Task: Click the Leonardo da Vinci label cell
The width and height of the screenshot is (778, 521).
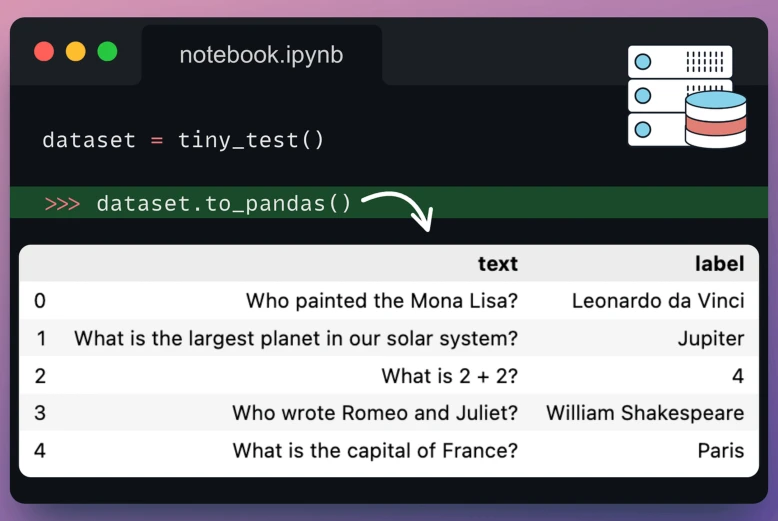Action: 658,301
